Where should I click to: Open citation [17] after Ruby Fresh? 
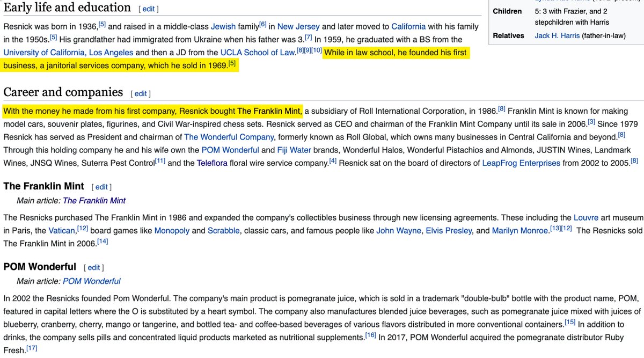pyautogui.click(x=32, y=348)
